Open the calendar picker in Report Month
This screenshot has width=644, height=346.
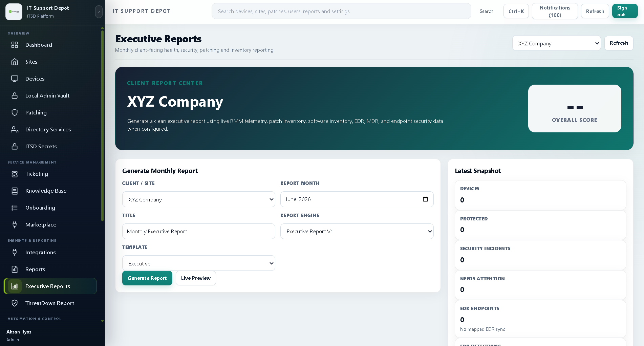point(425,199)
